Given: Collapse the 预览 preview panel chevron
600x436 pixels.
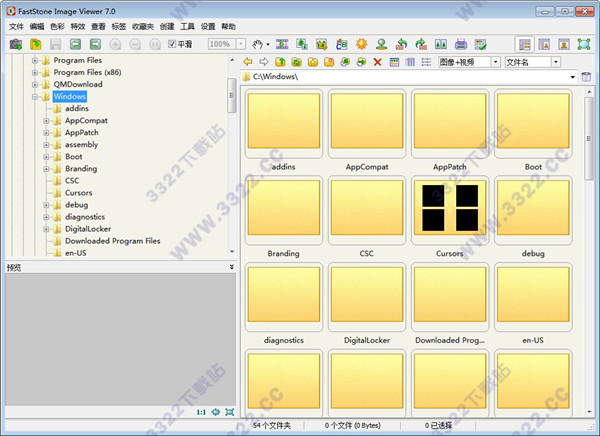Looking at the screenshot, I should 232,267.
